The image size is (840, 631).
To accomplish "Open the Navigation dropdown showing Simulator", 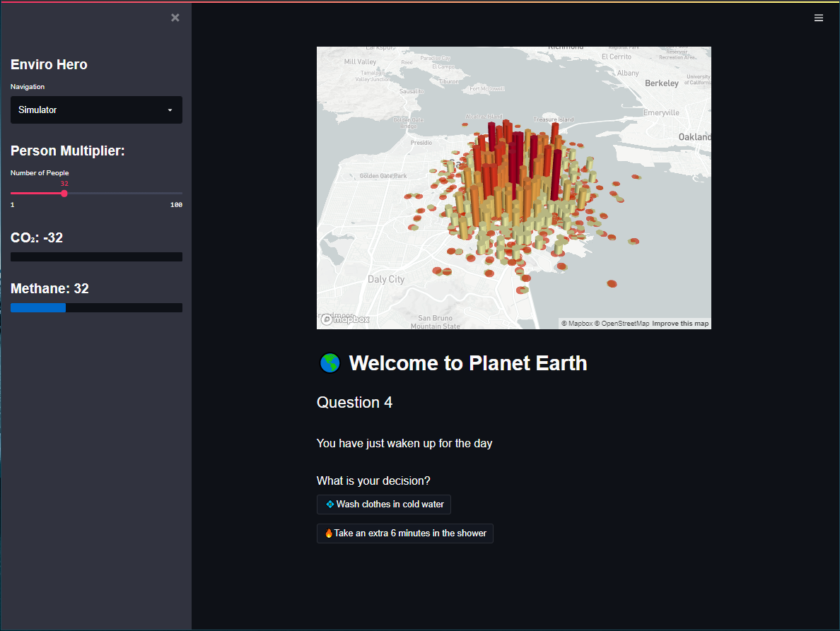I will (96, 110).
